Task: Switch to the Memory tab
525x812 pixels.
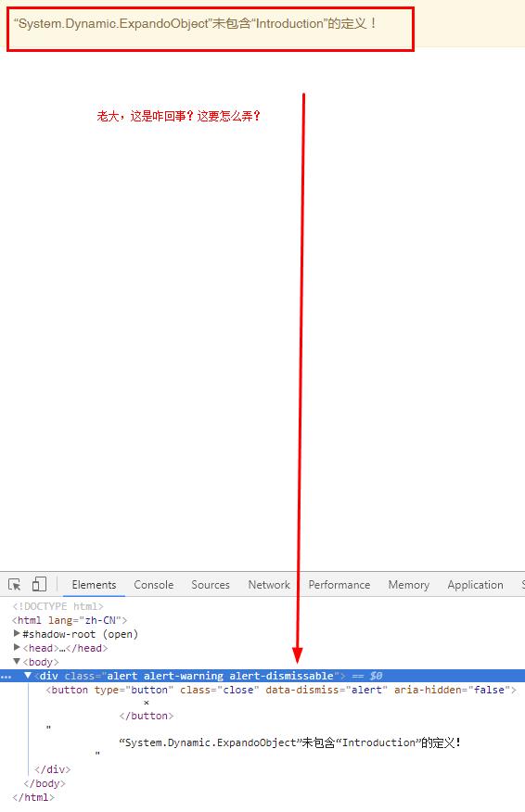Action: [x=408, y=585]
